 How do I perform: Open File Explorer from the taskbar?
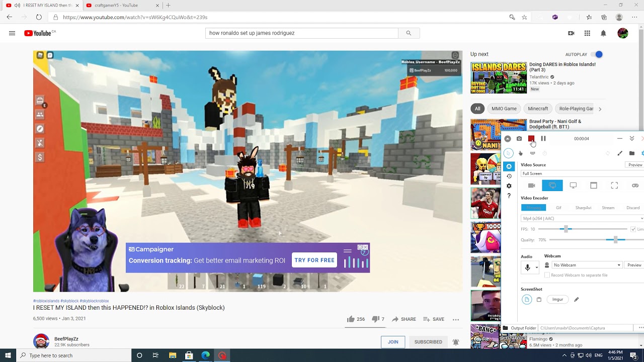pos(173,355)
